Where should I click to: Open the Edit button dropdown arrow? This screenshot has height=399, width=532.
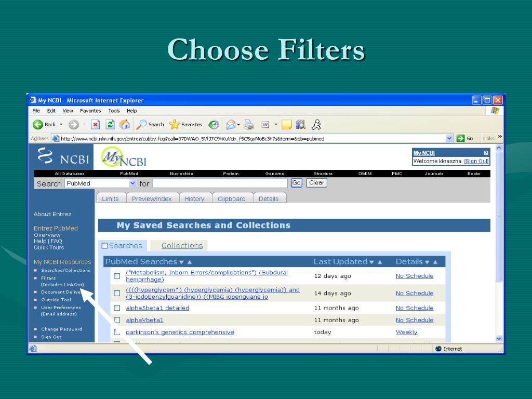pos(276,125)
